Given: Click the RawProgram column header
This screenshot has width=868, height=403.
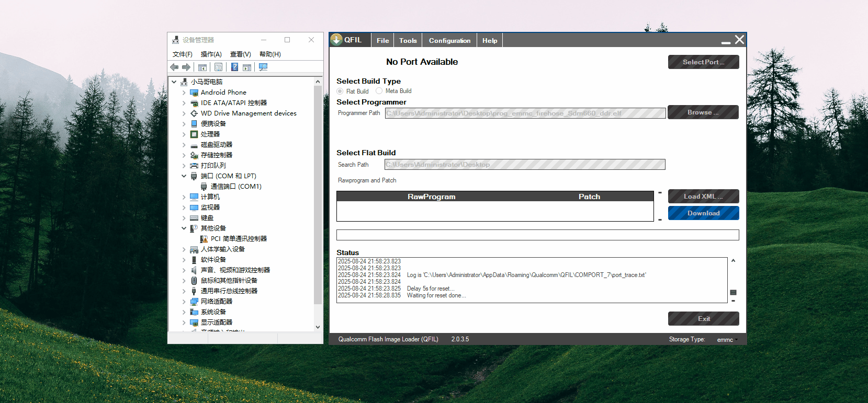Looking at the screenshot, I should [x=432, y=197].
